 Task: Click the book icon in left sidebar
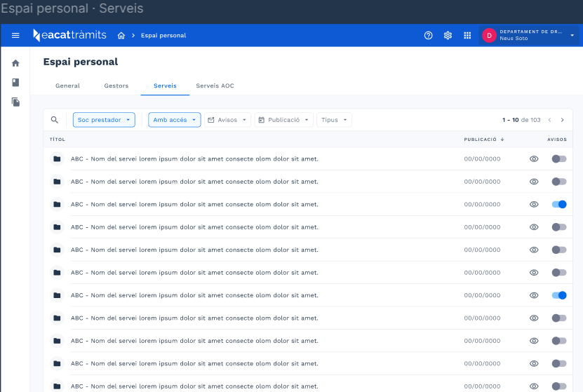pyautogui.click(x=15, y=83)
